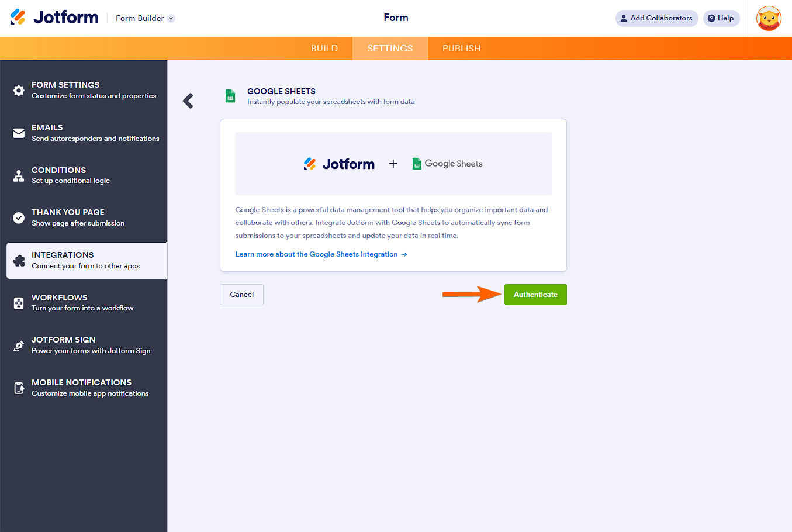
Task: Click the Google Sheets logo in banner
Action: pyautogui.click(x=447, y=164)
